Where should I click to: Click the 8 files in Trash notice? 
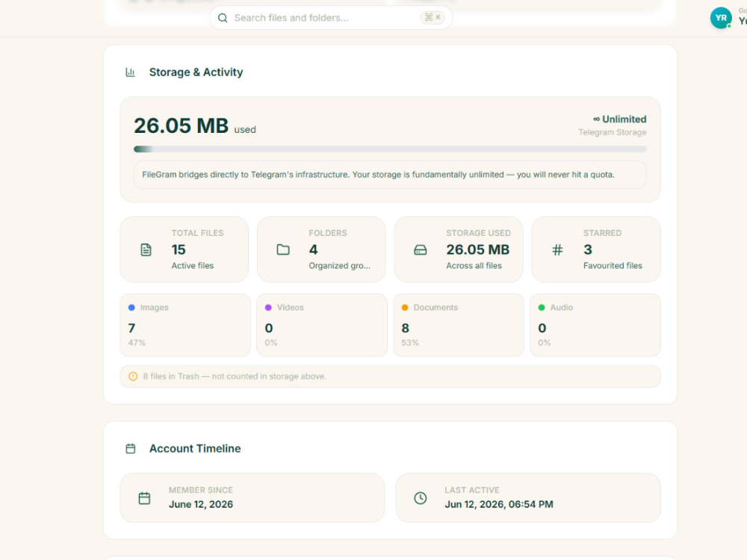pyautogui.click(x=390, y=376)
